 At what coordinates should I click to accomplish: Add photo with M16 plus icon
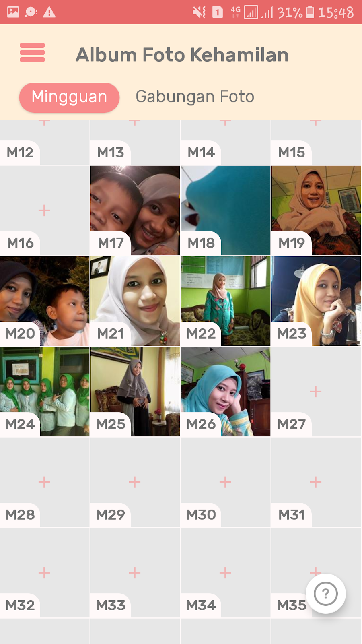tap(44, 211)
